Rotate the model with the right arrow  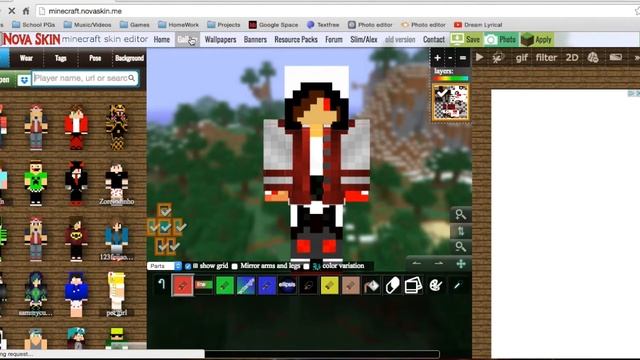(x=439, y=264)
